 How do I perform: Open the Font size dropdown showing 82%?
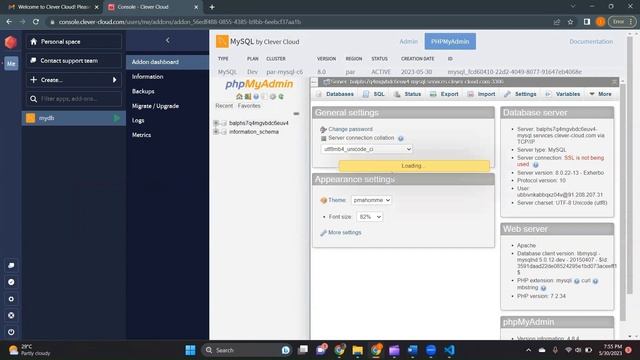(369, 217)
